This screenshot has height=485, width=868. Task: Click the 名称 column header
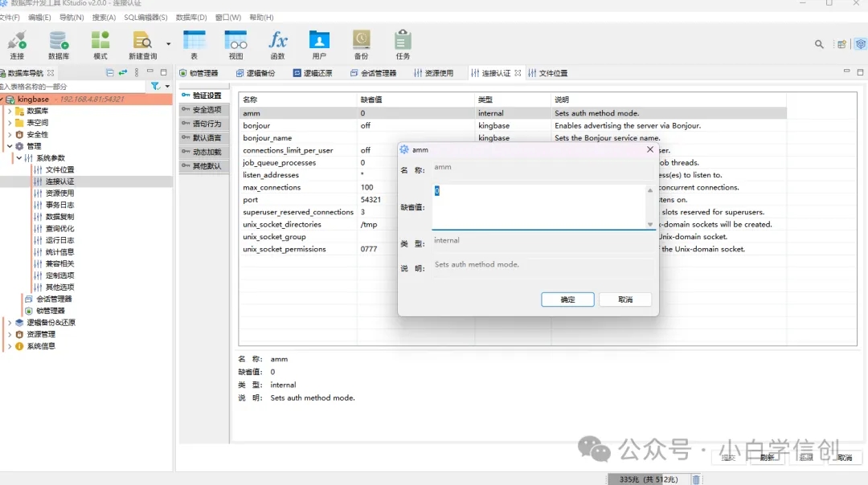pyautogui.click(x=298, y=100)
